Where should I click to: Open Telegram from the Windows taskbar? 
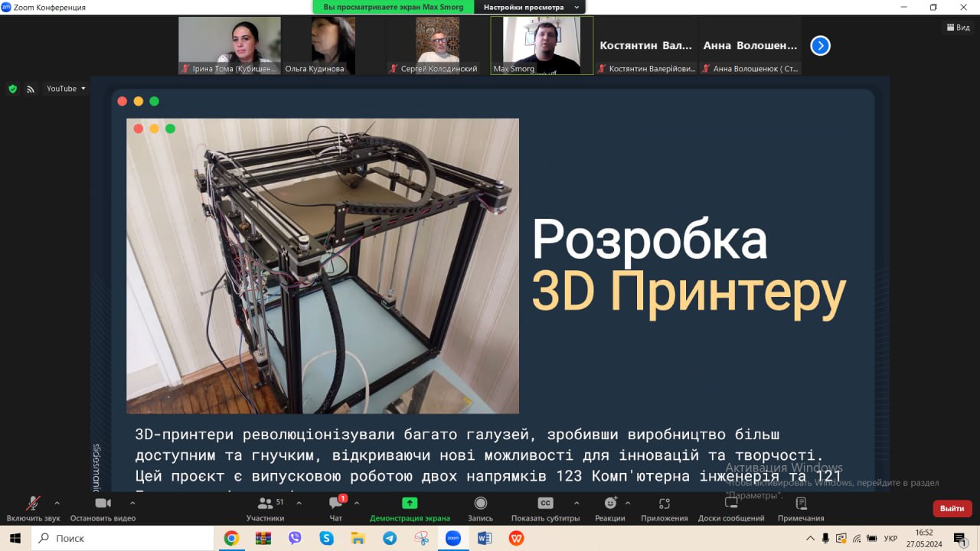(390, 538)
